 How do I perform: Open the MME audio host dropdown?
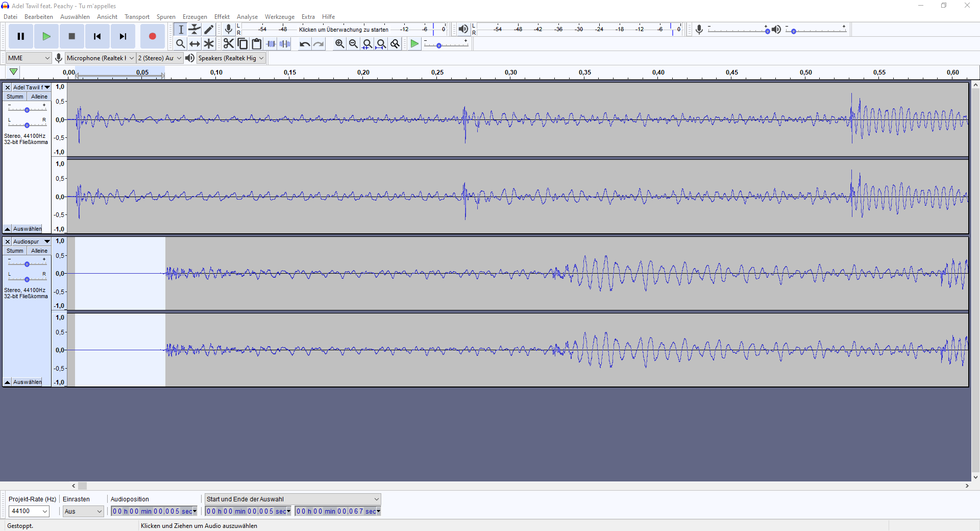29,58
